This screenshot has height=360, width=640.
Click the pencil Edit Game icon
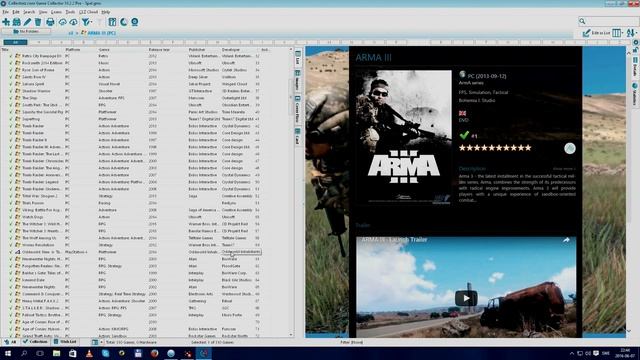point(27,22)
